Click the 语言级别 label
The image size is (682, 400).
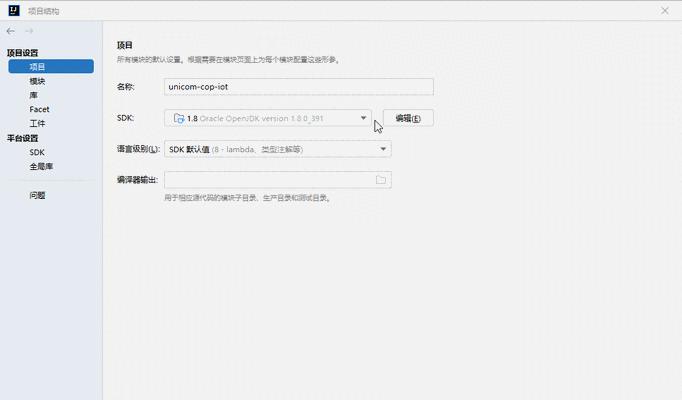point(138,149)
